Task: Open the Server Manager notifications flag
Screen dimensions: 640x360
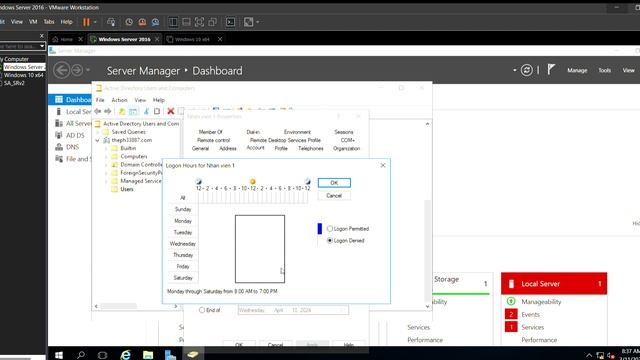Action: 551,70
